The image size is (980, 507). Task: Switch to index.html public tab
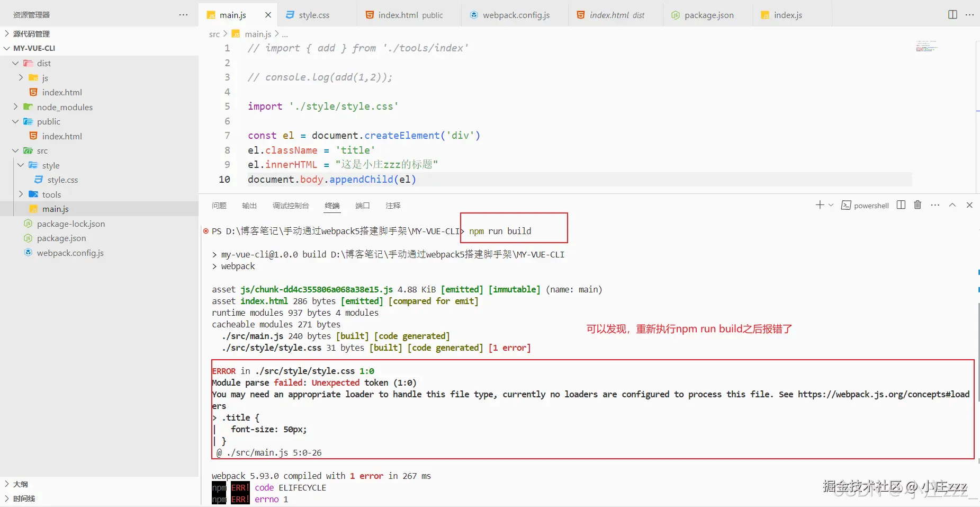tap(410, 15)
